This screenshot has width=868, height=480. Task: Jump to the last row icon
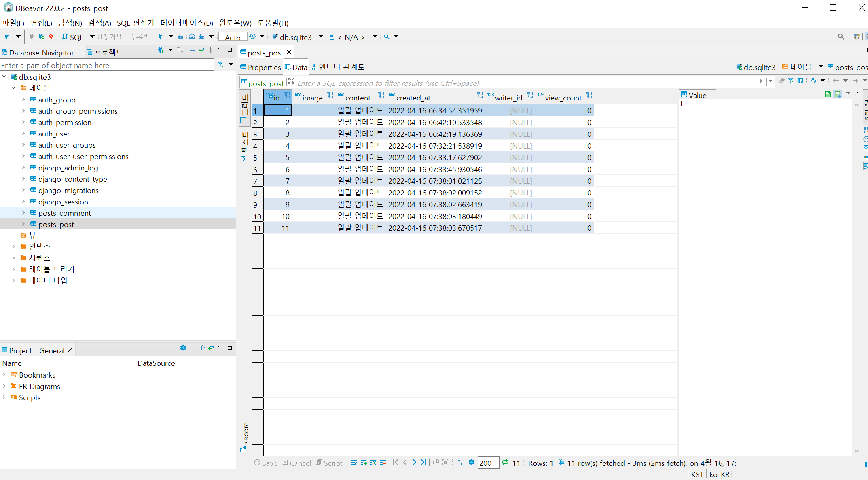click(x=423, y=462)
